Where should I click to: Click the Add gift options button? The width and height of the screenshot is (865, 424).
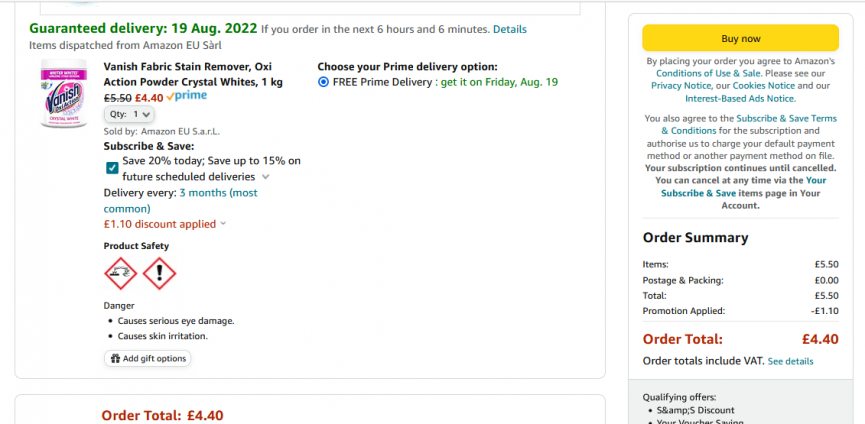pyautogui.click(x=148, y=358)
